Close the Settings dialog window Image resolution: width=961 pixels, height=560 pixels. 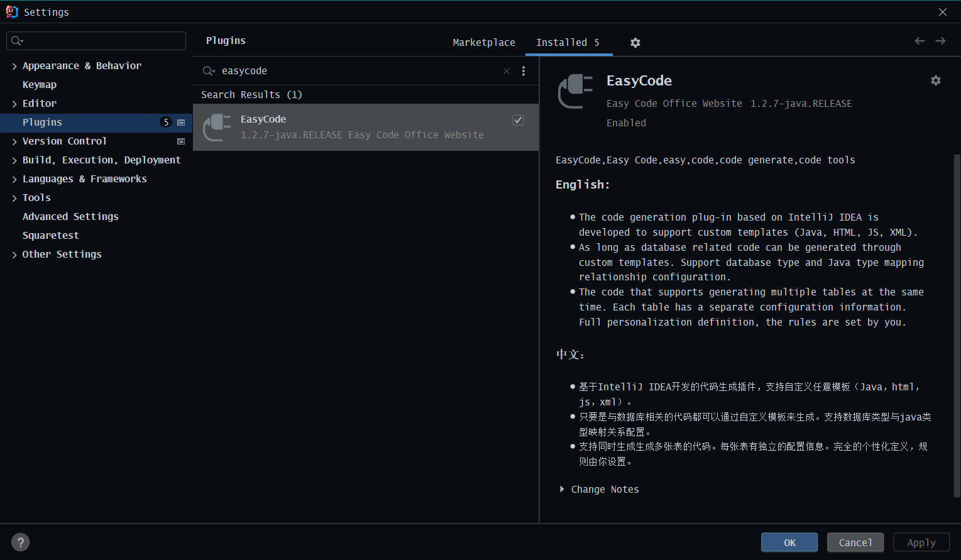[943, 12]
